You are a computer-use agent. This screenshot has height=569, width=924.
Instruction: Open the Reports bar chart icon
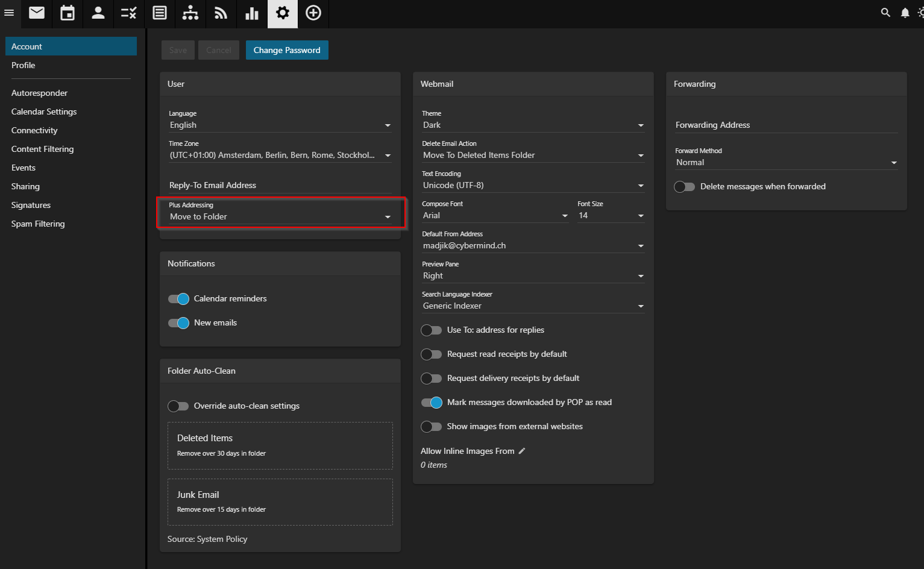(252, 13)
